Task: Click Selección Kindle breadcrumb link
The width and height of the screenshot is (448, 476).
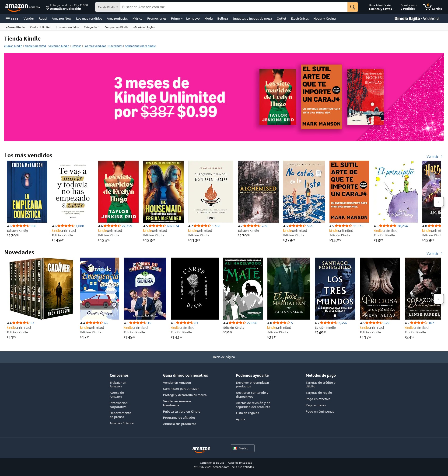Action: pyautogui.click(x=59, y=46)
